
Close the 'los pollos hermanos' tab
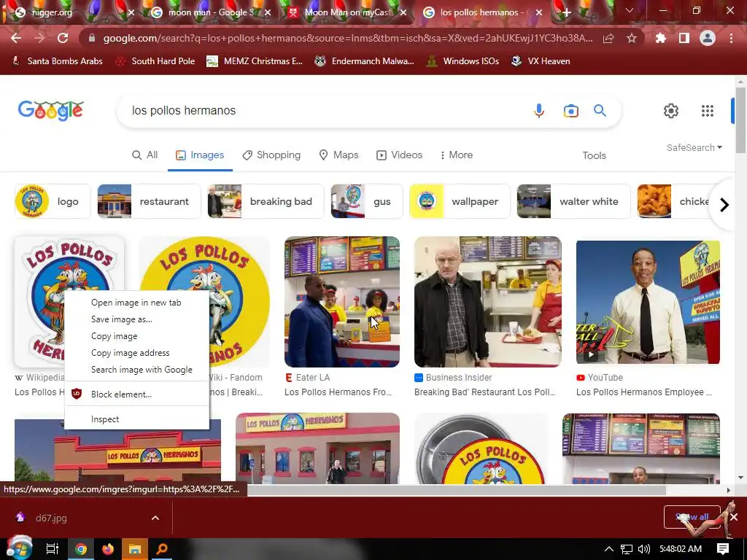539,13
